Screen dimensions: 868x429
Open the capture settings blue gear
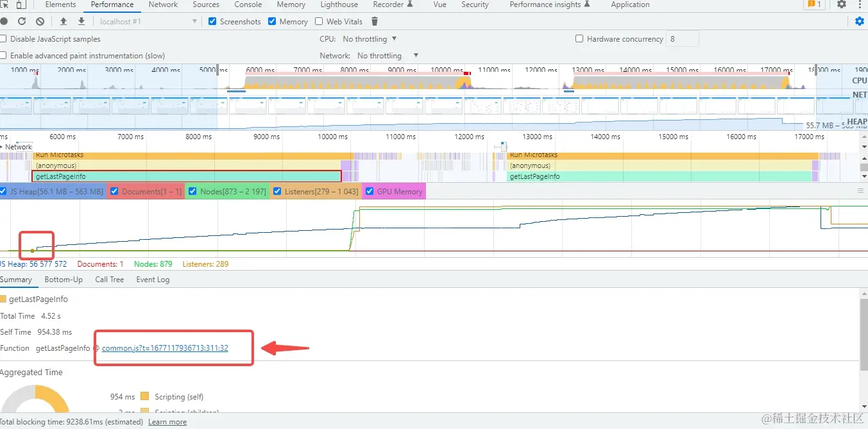coord(860,21)
